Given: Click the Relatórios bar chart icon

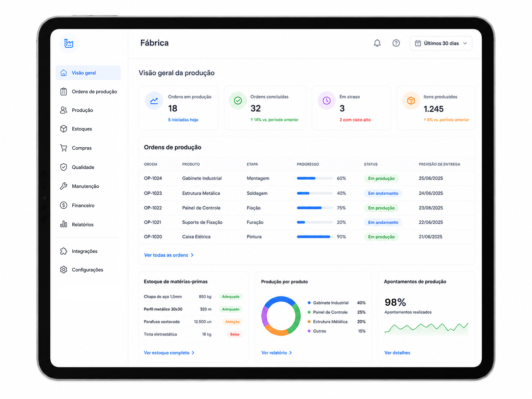Looking at the screenshot, I should point(64,224).
